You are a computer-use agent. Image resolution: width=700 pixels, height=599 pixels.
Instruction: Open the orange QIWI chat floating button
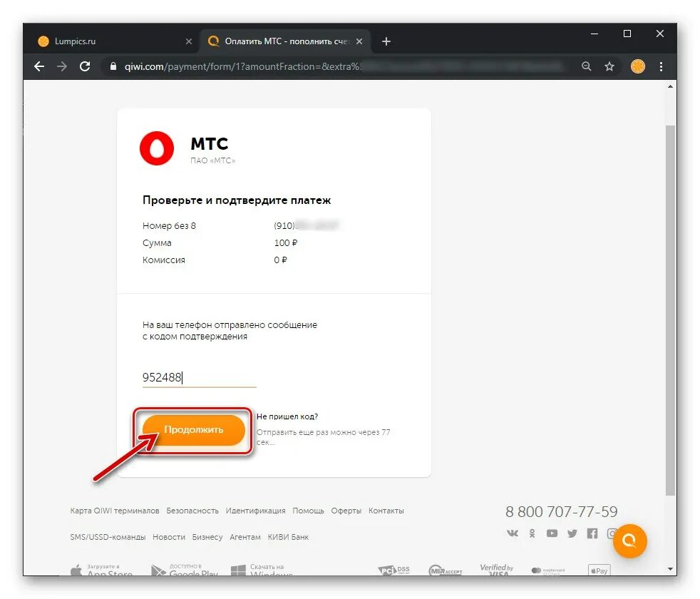coord(629,541)
